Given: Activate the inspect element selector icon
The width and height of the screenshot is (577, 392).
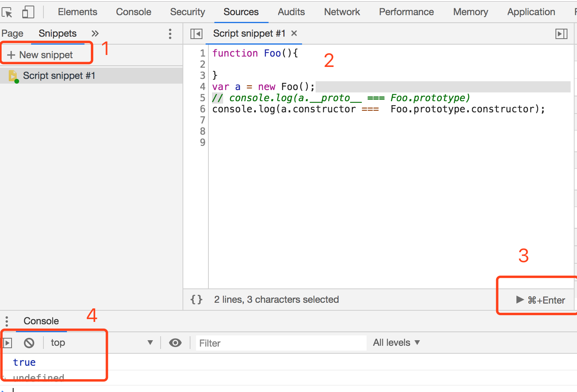Looking at the screenshot, I should coord(7,12).
